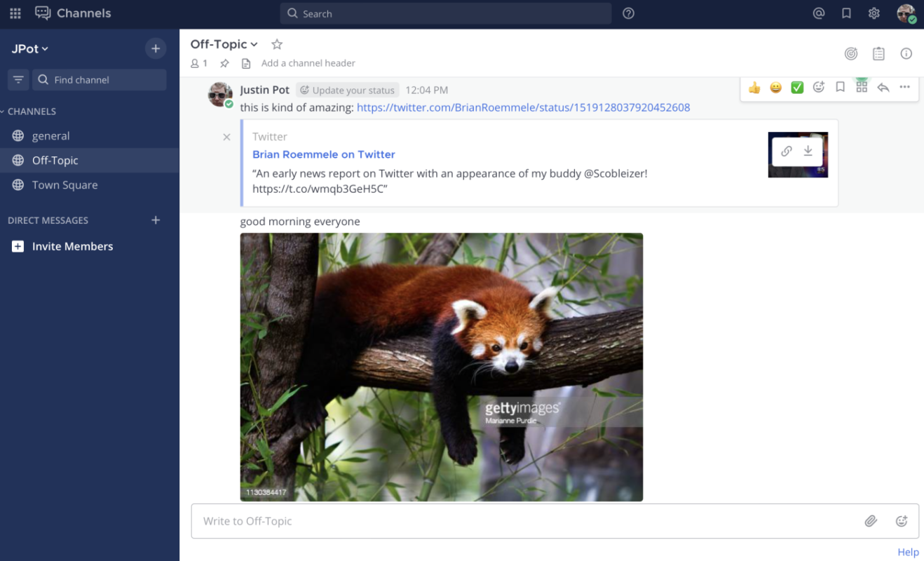The width and height of the screenshot is (924, 561).
Task: Open saved posts bookmark icon in top bar
Action: [846, 13]
